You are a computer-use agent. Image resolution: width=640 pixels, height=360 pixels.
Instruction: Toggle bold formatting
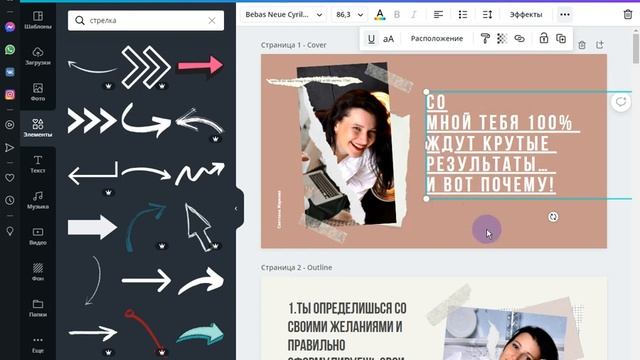(x=397, y=15)
